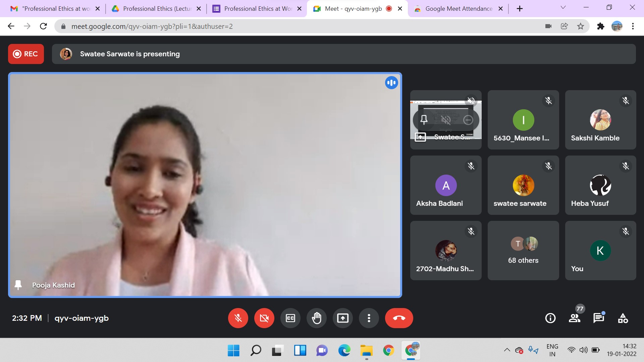Toggle closed captions button
Viewport: 644px width, 362px height.
click(290, 318)
